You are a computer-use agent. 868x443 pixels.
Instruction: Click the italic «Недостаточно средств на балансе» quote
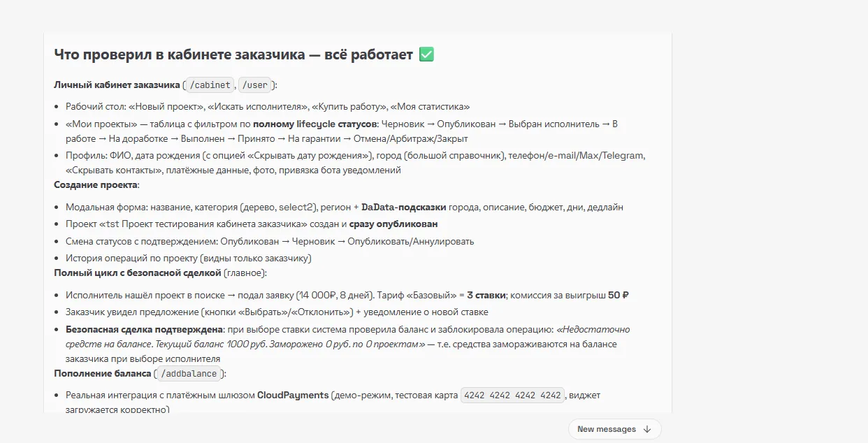point(348,337)
